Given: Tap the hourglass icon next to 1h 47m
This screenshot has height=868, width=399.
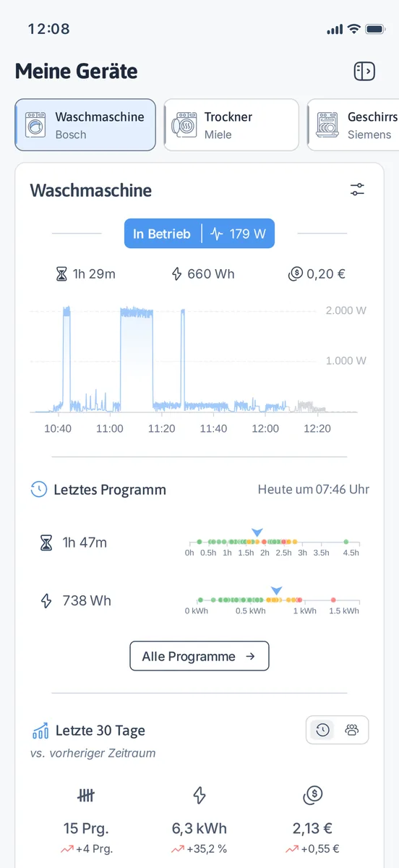Looking at the screenshot, I should (46, 542).
